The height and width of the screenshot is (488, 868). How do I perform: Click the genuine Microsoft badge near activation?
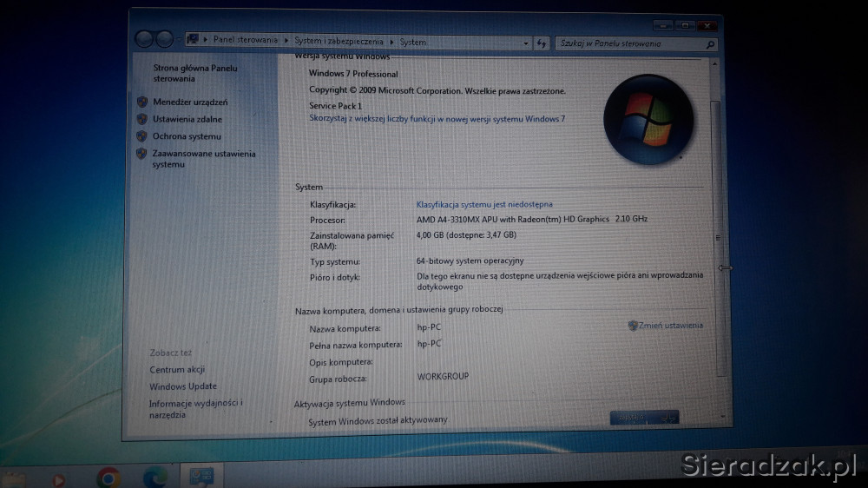644,418
